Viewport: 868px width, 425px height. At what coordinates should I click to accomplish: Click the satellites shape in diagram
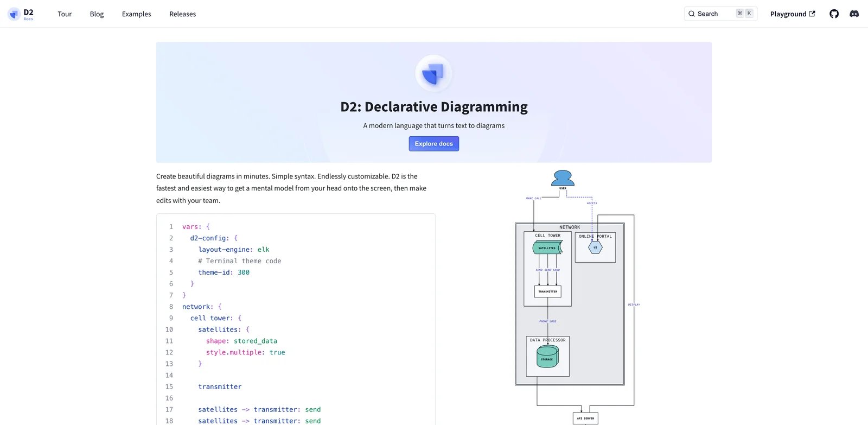547,248
